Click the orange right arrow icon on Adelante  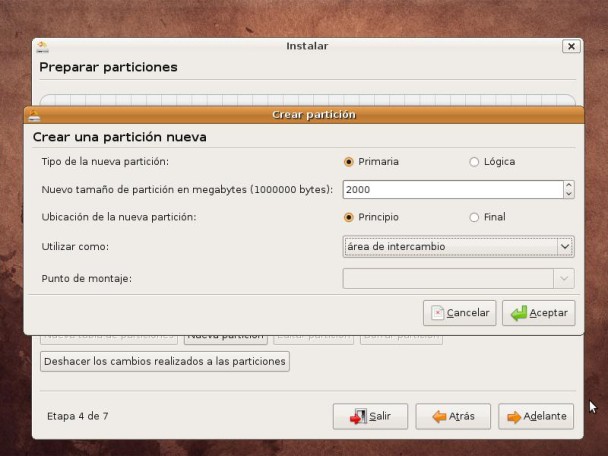point(514,417)
